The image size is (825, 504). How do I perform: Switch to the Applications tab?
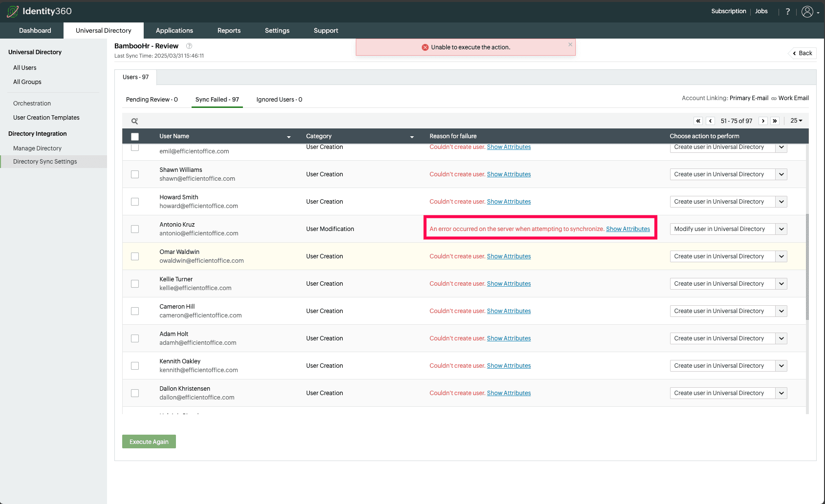[x=174, y=30]
